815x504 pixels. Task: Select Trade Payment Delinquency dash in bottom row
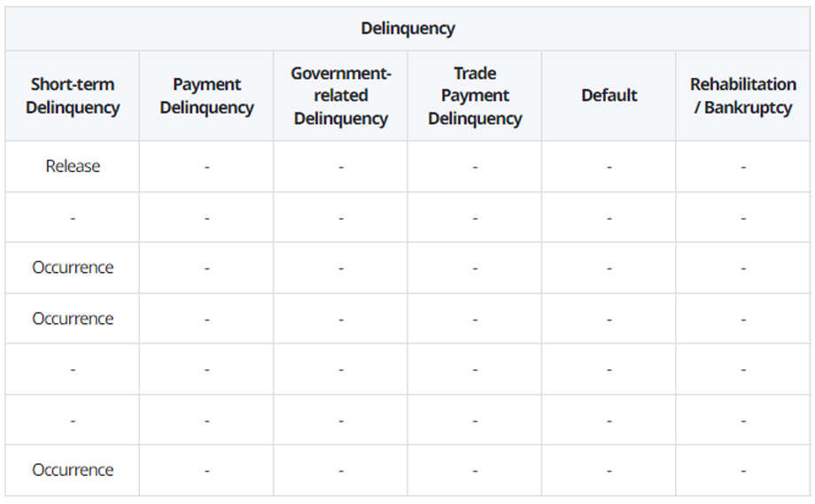coord(475,470)
